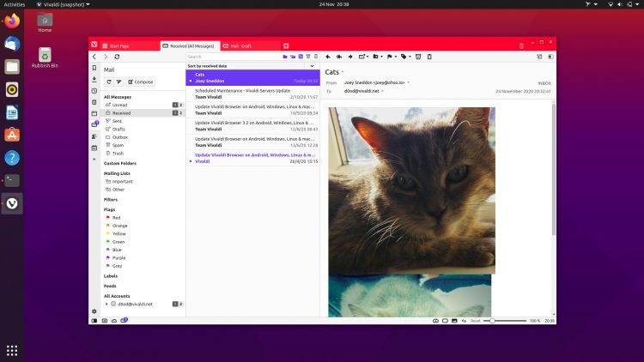The image size is (644, 362).
Task: Open the Mail panel icon with badge
Action: [x=94, y=124]
